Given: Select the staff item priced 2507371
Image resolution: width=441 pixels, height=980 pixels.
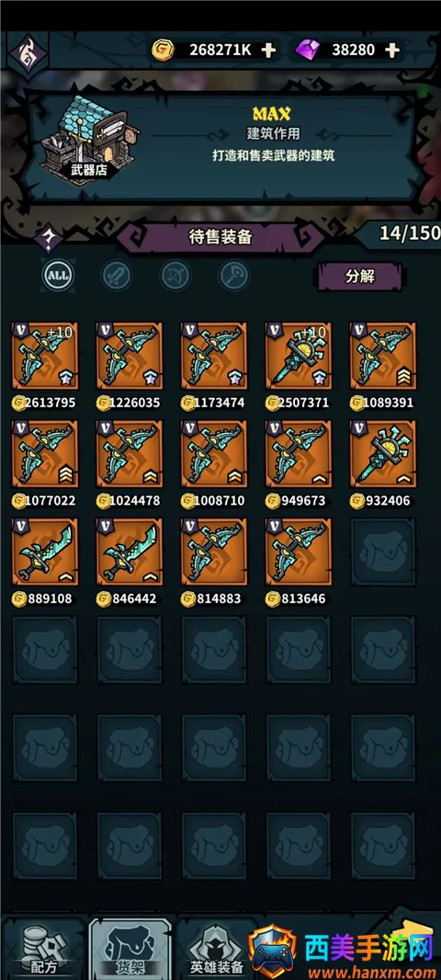Looking at the screenshot, I should [x=299, y=356].
